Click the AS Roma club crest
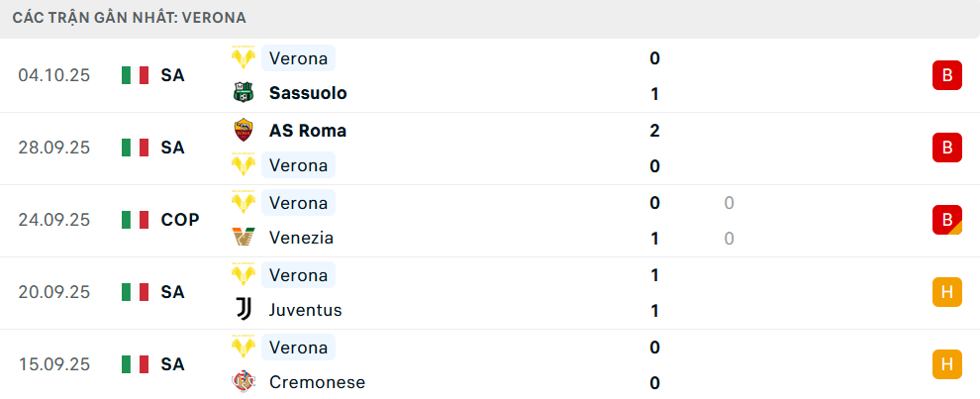The width and height of the screenshot is (980, 399). (244, 130)
